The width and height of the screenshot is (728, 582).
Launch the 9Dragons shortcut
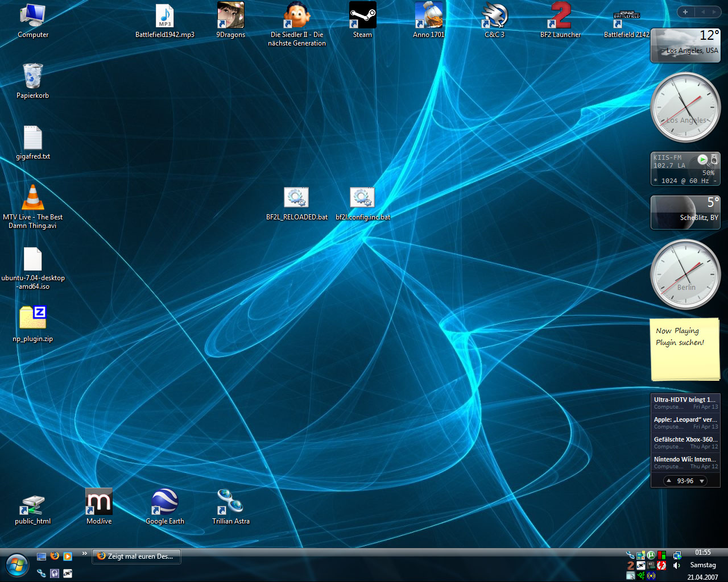[231, 21]
